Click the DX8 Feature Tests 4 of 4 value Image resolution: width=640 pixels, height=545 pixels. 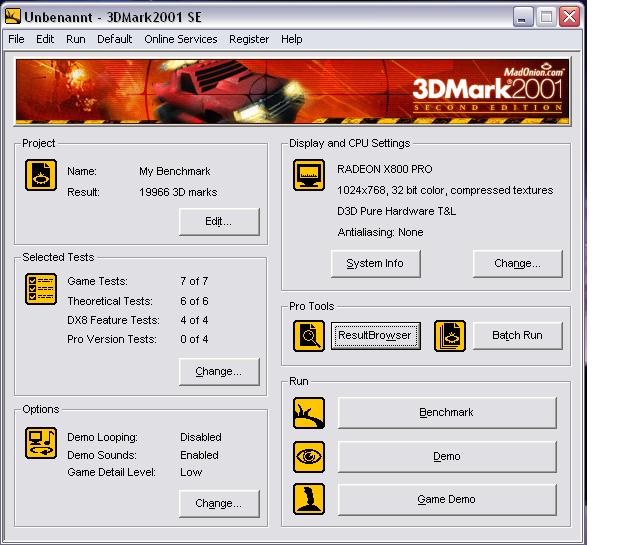[194, 320]
